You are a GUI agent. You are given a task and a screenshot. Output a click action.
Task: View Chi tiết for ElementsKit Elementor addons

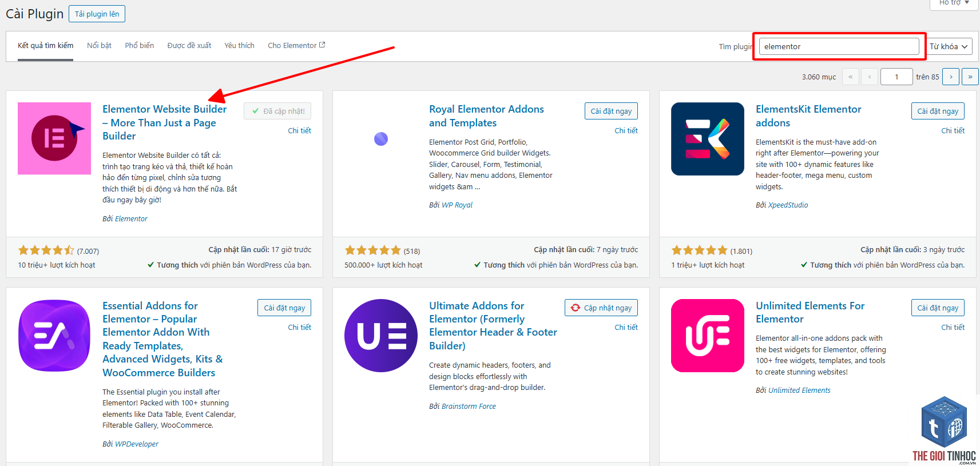click(x=953, y=130)
